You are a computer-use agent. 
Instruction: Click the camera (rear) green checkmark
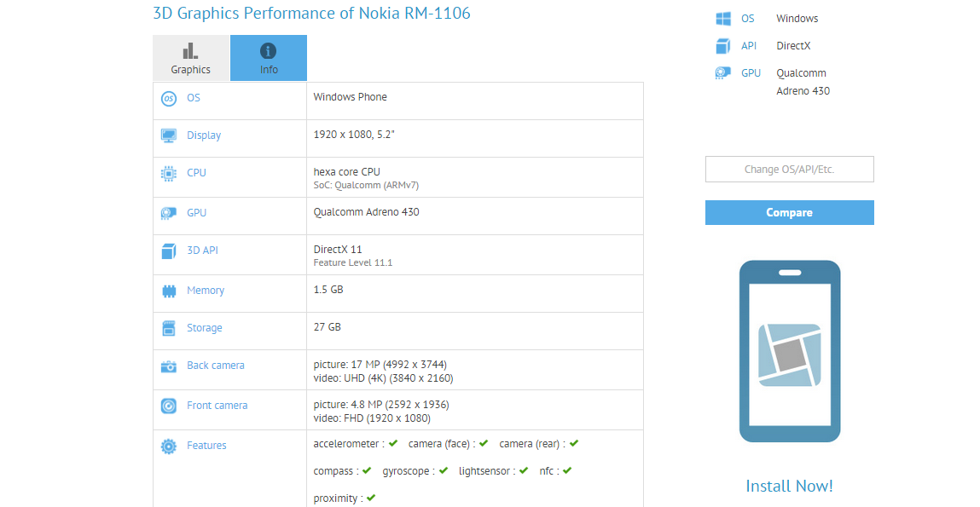(574, 443)
